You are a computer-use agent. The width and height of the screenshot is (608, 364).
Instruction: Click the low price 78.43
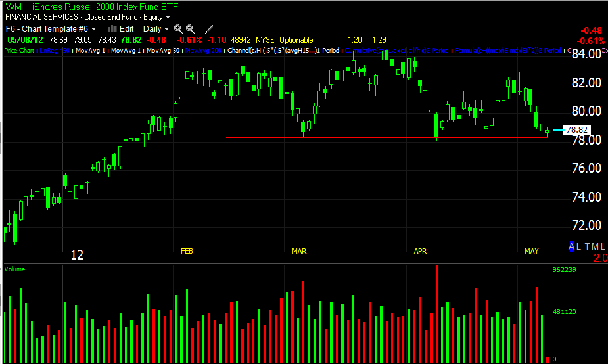click(x=107, y=40)
